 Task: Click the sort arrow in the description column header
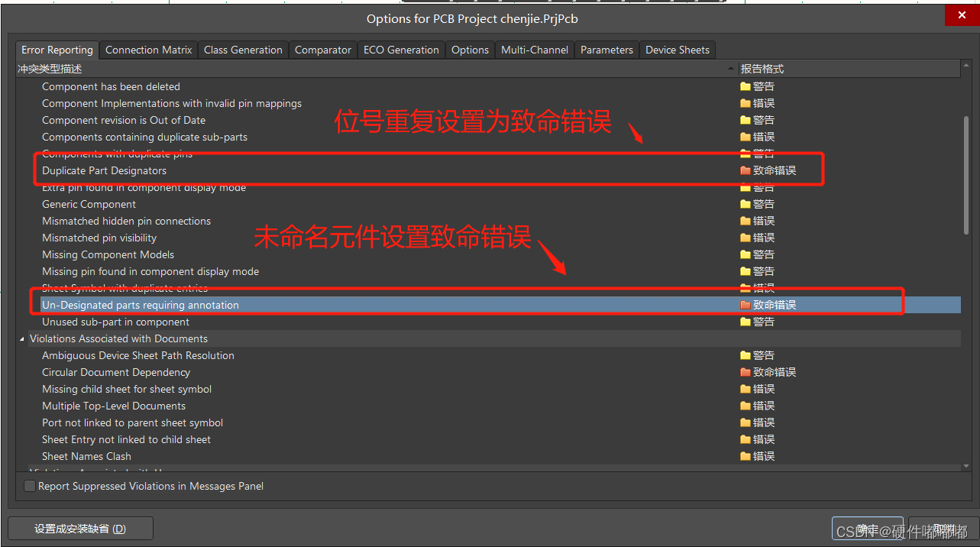coord(731,69)
